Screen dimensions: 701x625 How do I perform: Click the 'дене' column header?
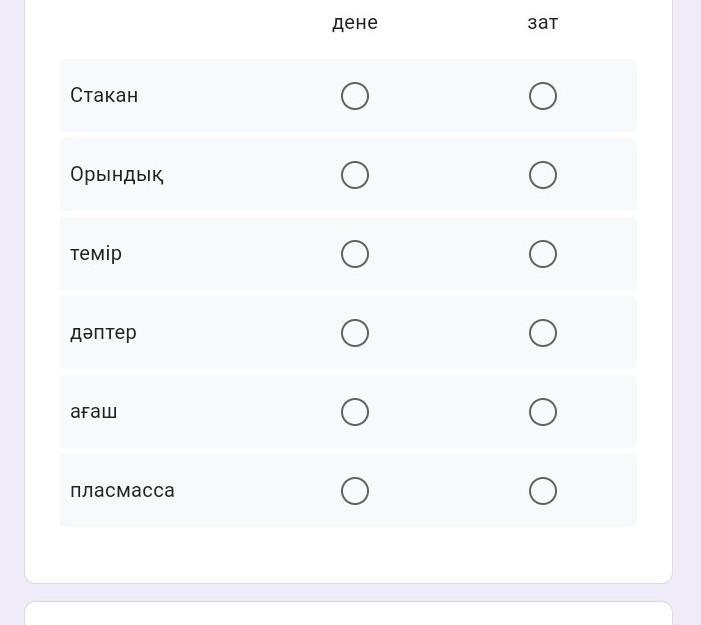(355, 23)
